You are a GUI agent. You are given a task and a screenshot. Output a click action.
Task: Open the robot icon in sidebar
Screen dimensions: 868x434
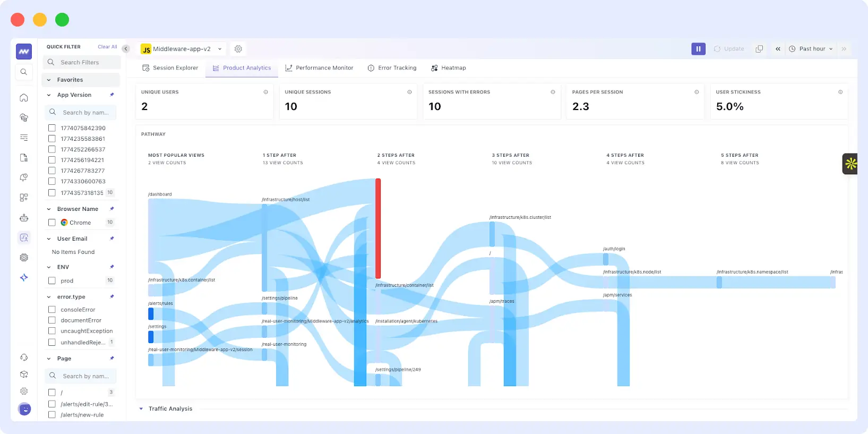[24, 218]
